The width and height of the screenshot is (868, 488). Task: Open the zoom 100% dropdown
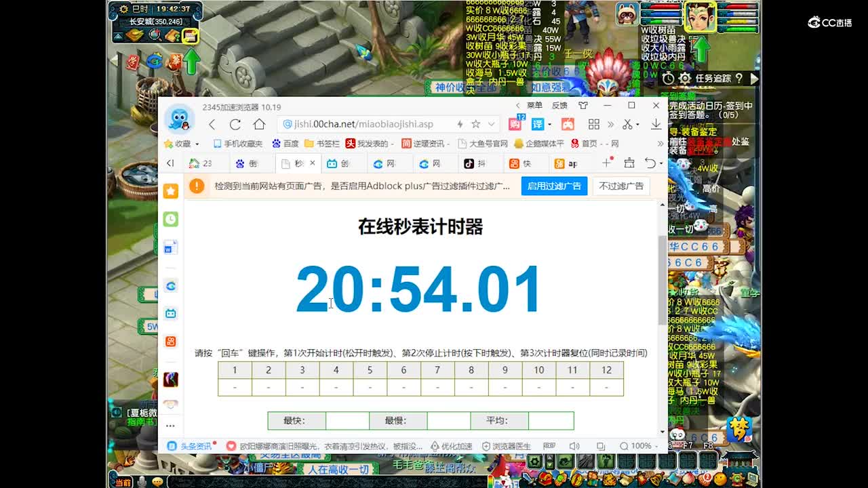[x=657, y=446]
